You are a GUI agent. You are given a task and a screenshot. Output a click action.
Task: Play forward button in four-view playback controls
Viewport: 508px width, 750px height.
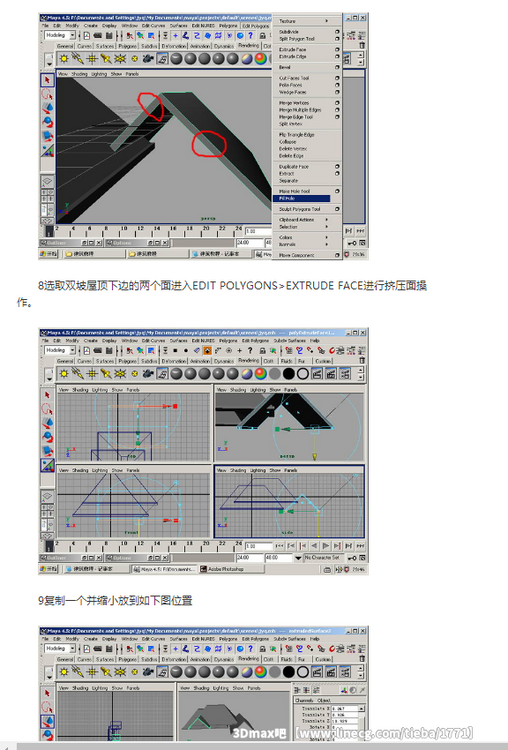pyautogui.click(x=326, y=546)
